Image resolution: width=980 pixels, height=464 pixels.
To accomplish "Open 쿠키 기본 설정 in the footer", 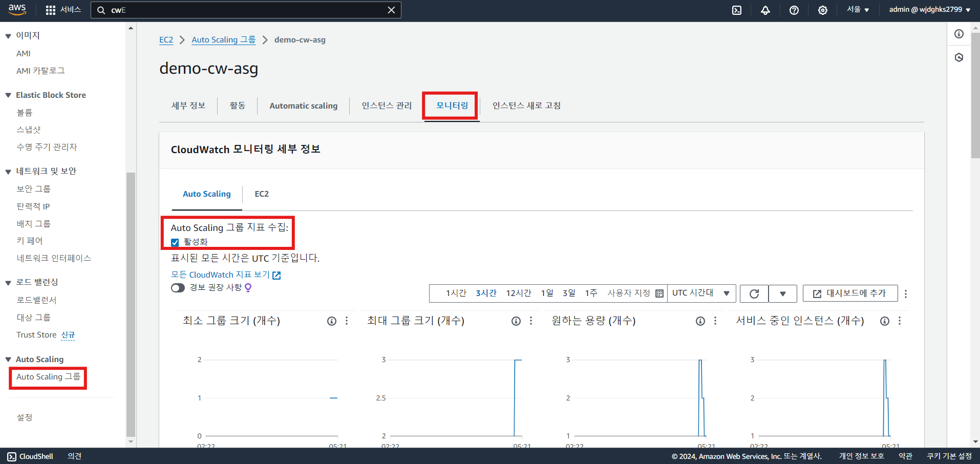I will [x=949, y=456].
